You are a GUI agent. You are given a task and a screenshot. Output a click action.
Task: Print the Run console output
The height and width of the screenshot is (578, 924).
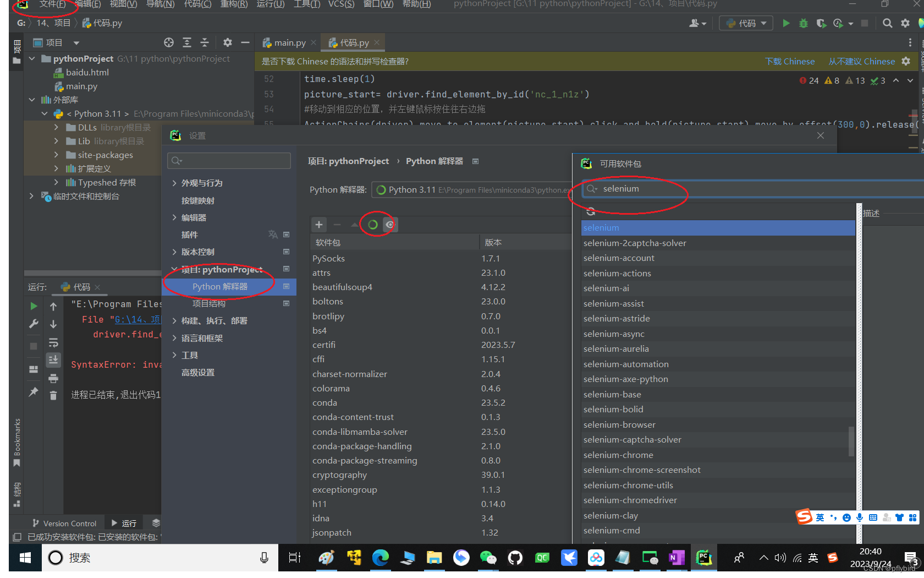pyautogui.click(x=53, y=378)
